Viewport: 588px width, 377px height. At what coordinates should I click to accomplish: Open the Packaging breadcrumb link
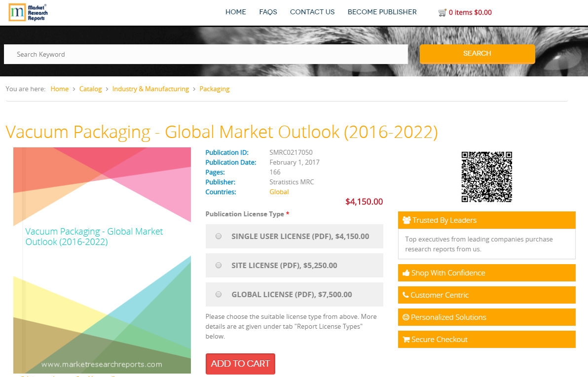[215, 89]
